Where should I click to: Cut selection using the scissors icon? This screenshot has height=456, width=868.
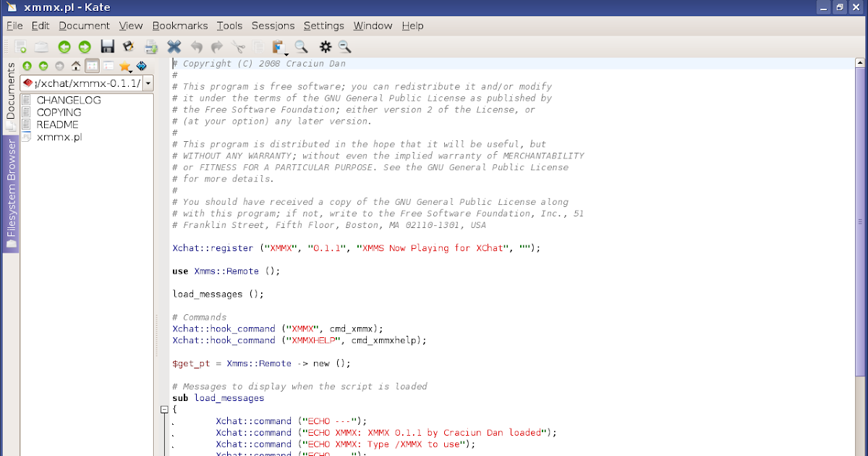[x=238, y=47]
